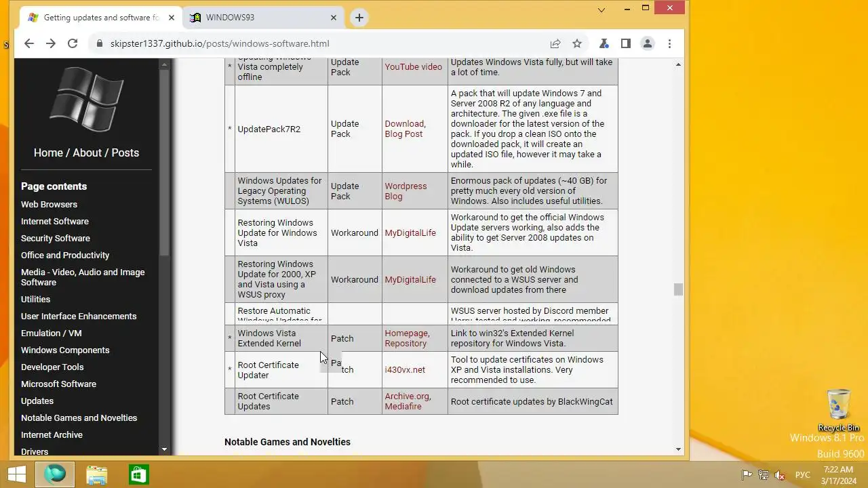The image size is (868, 488).
Task: Click the main page scroll-down arrow
Action: tap(678, 449)
